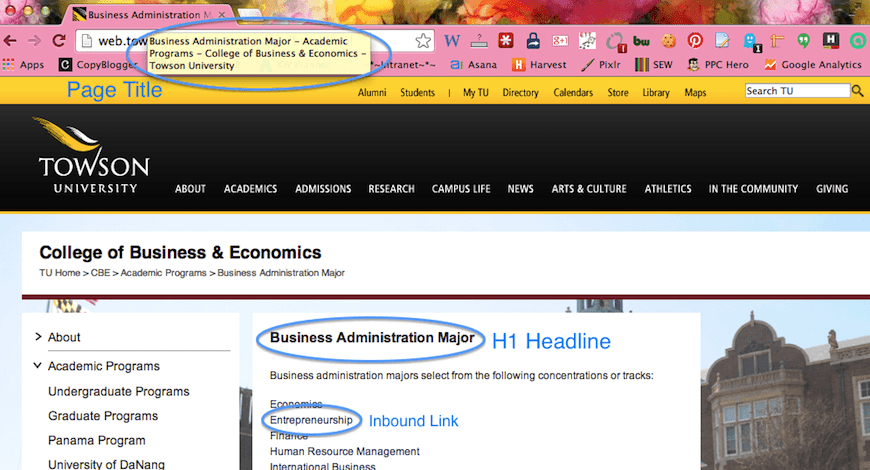Close the Business Administration tab
Image resolution: width=870 pixels, height=470 pixels.
pos(222,14)
